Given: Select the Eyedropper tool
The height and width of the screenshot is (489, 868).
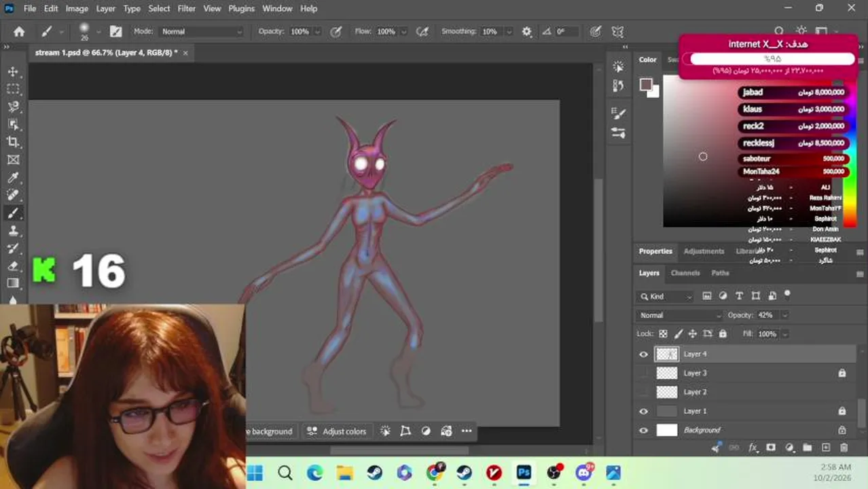Looking at the screenshot, I should [x=13, y=177].
